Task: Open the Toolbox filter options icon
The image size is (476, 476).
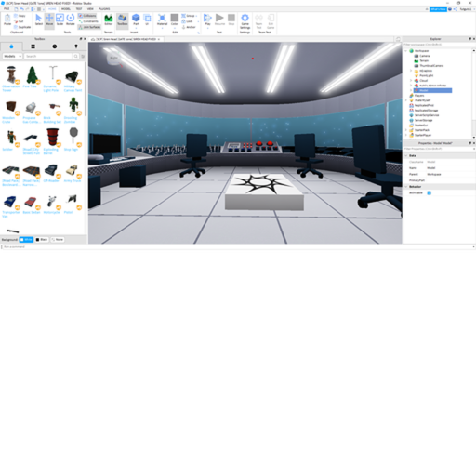Action: pyautogui.click(x=83, y=57)
